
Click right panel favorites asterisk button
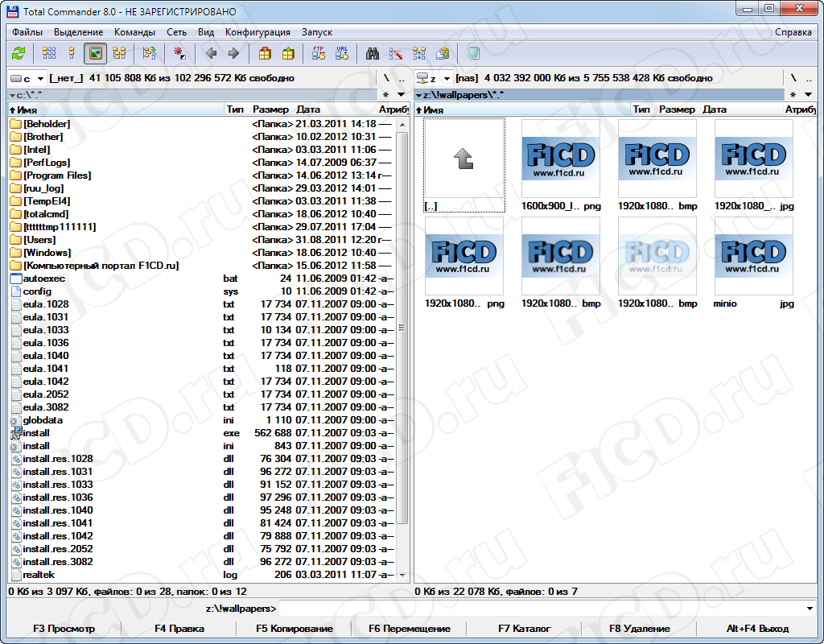[793, 95]
